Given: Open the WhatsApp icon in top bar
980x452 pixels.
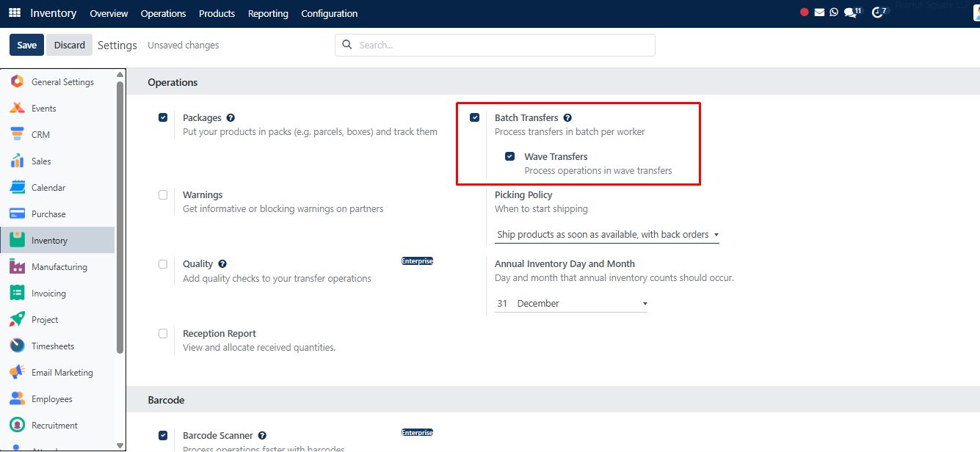Looking at the screenshot, I should [834, 12].
